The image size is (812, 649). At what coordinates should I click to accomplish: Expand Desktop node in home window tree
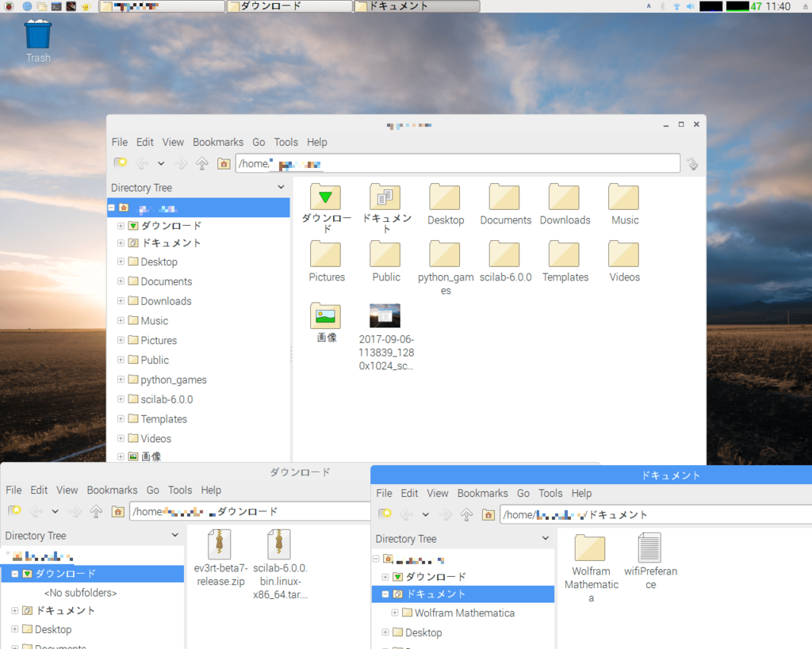(121, 262)
